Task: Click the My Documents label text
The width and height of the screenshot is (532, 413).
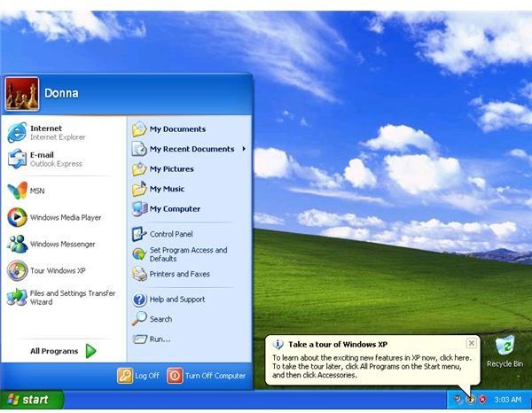Action: tap(178, 129)
